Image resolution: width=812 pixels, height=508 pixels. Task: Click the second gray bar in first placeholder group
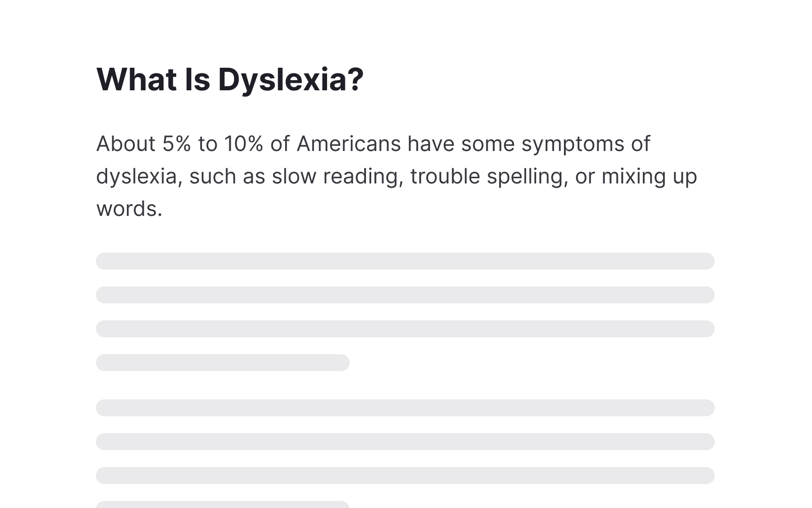405,295
